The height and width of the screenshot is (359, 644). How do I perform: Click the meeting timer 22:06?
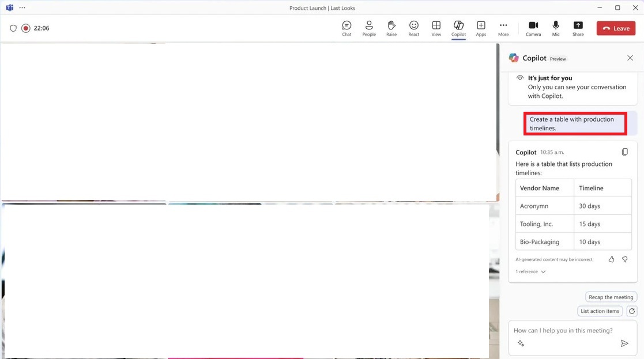coord(42,28)
